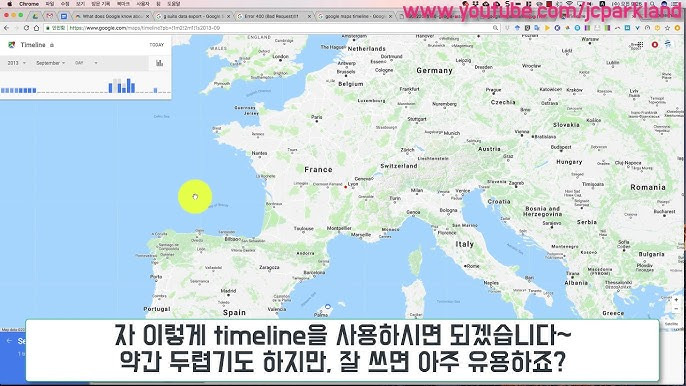The image size is (686, 386).
Task: Switch to 'What does Google know' tab
Action: coord(112,16)
